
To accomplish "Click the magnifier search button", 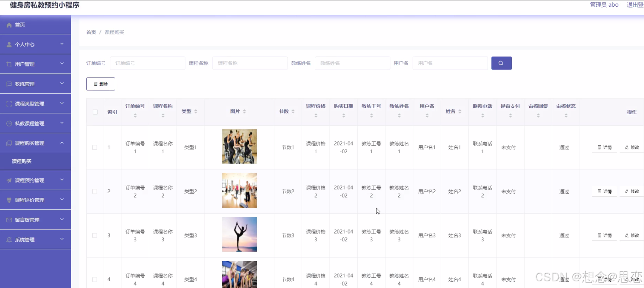I will 501,63.
